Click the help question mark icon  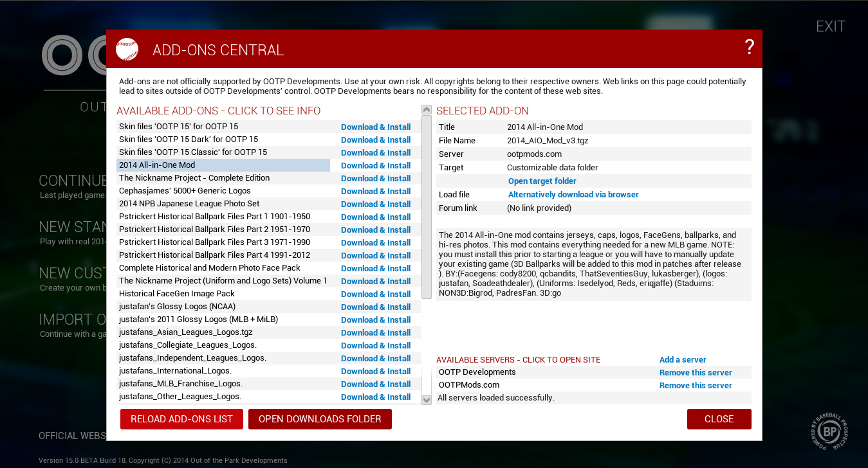coord(749,47)
